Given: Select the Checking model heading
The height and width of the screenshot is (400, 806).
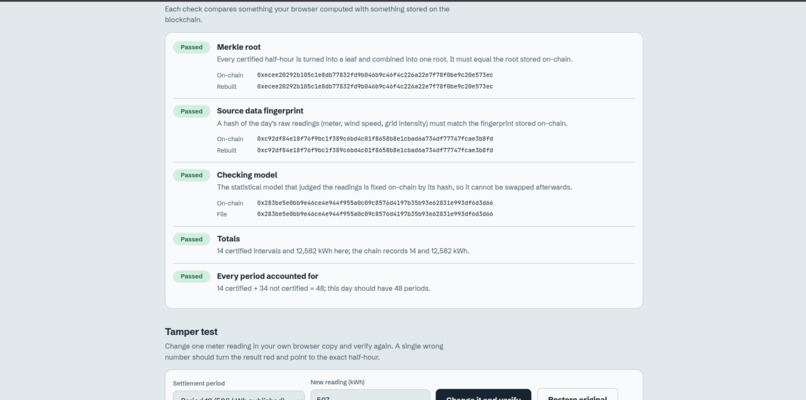Looking at the screenshot, I should 247,175.
